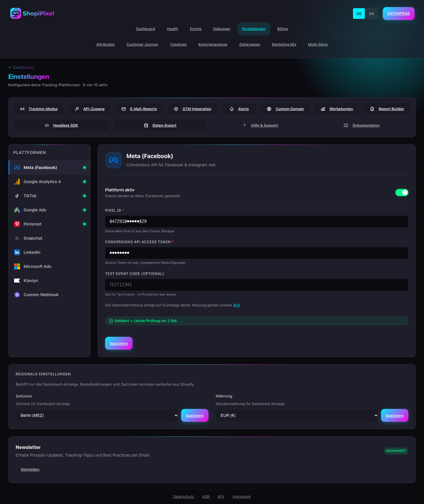
Task: Go to the Debugger tab
Action: tap(222, 29)
